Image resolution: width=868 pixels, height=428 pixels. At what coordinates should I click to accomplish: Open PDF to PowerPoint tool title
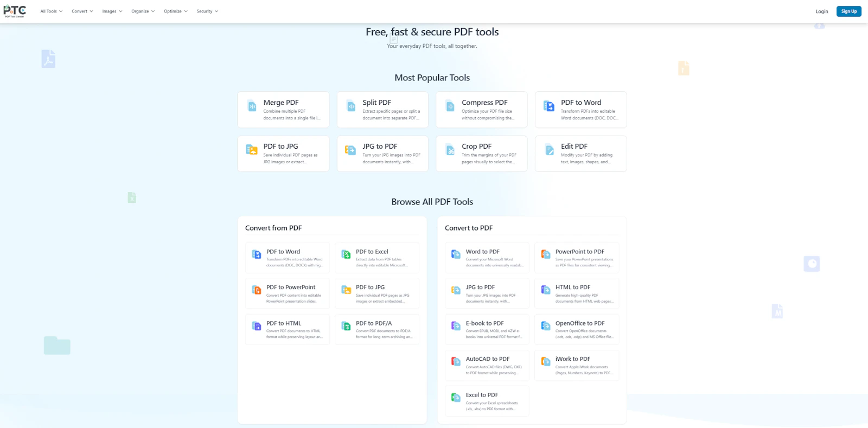(x=291, y=288)
